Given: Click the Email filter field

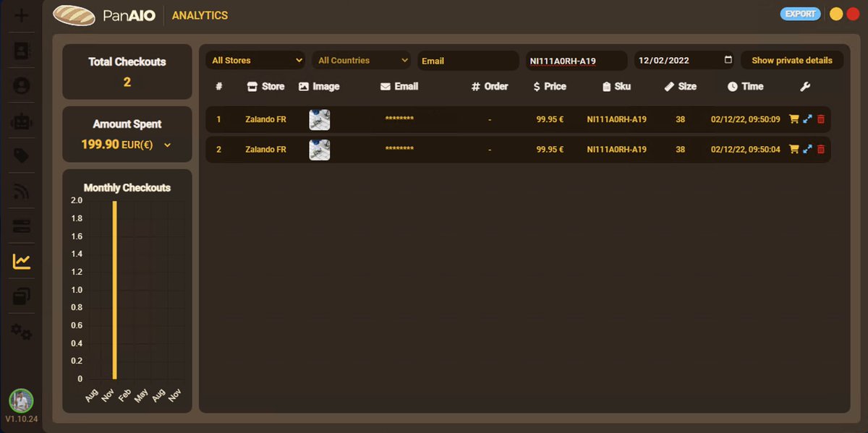Looking at the screenshot, I should point(468,61).
